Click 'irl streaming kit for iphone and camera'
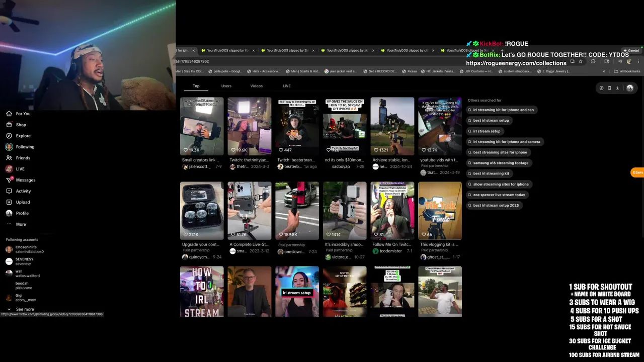The width and height of the screenshot is (644, 362). 504,142
